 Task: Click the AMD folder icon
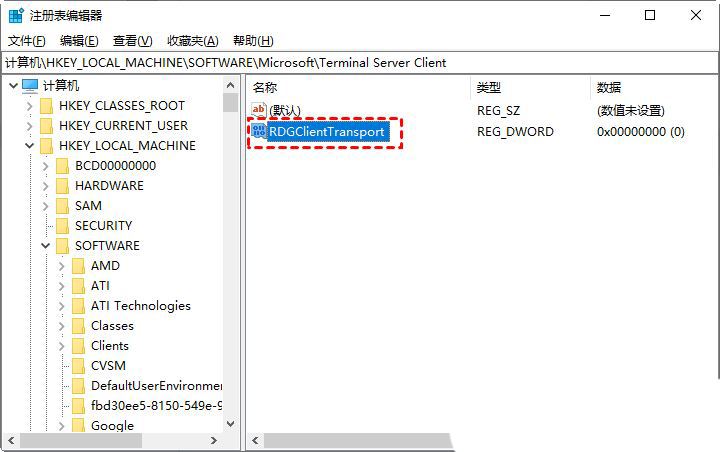[79, 266]
